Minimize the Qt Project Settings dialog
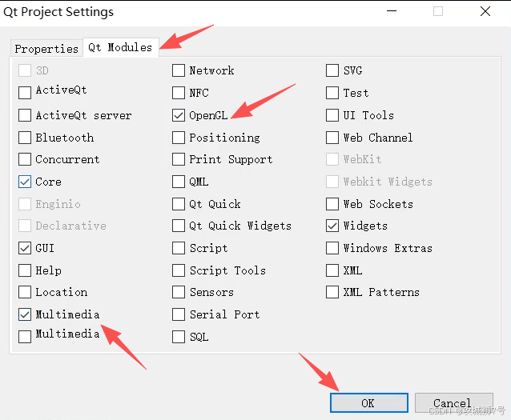The height and width of the screenshot is (420, 511). (392, 11)
